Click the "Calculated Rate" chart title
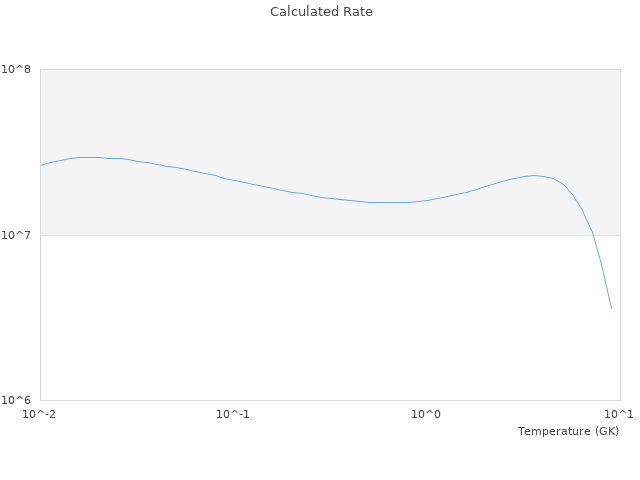Screen dimensions: 640x480 (320, 12)
